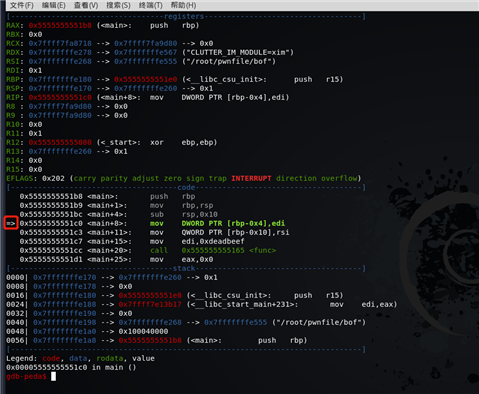
Task: Click the <main+11> QWORD PTR line
Action: (x=155, y=233)
